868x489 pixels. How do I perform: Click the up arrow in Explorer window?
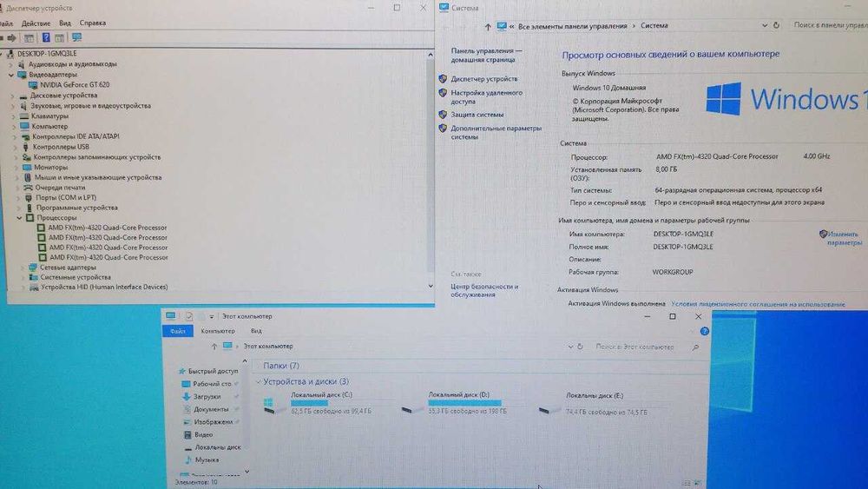coord(214,347)
